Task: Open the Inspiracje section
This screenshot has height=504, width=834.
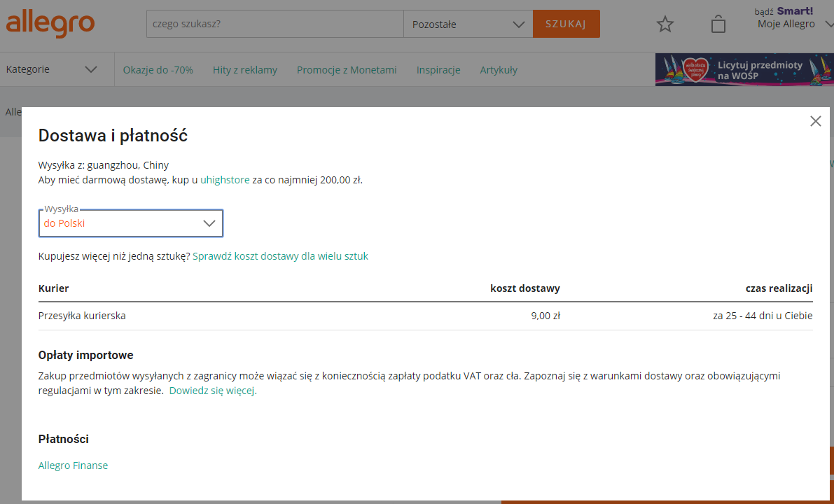Action: 438,70
